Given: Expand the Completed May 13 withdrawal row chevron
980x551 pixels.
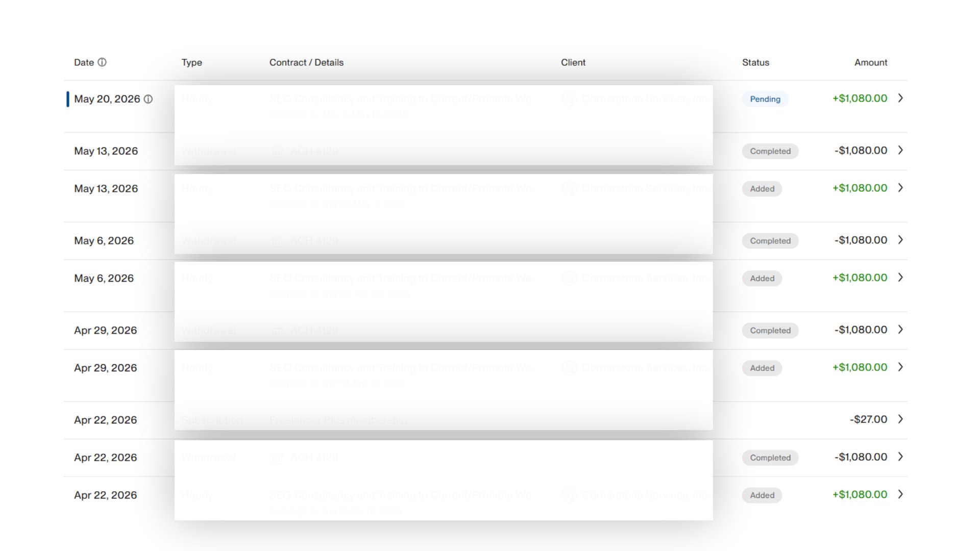Looking at the screenshot, I should tap(900, 150).
